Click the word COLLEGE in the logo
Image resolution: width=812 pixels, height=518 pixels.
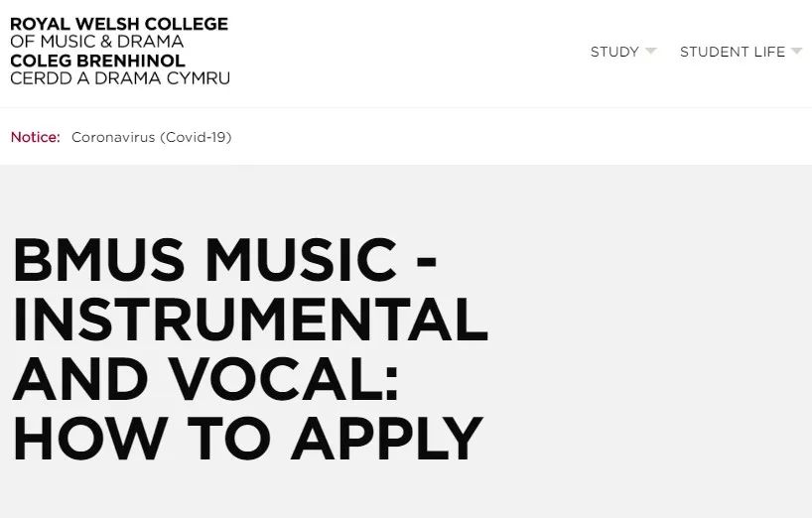point(187,24)
